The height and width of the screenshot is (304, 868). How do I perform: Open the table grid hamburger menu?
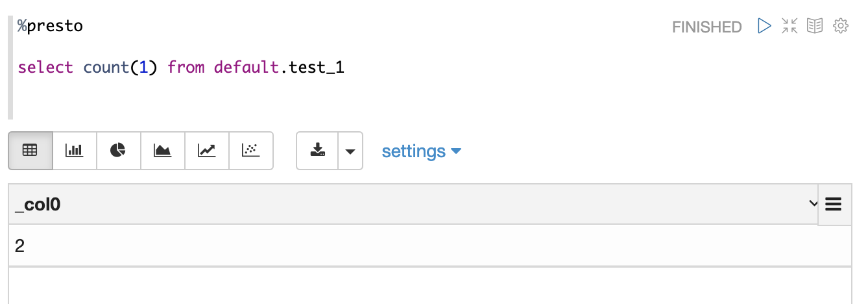[x=834, y=205]
